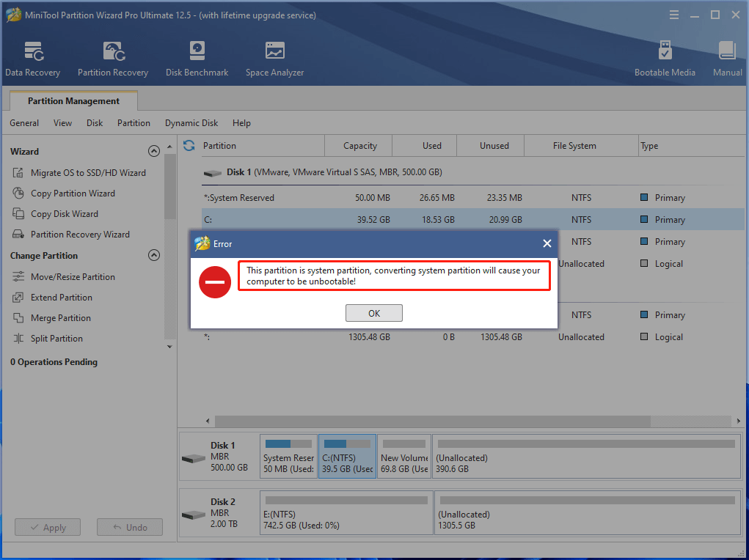The image size is (749, 560).
Task: Open the Dynamic Disk menu
Action: coord(191,123)
